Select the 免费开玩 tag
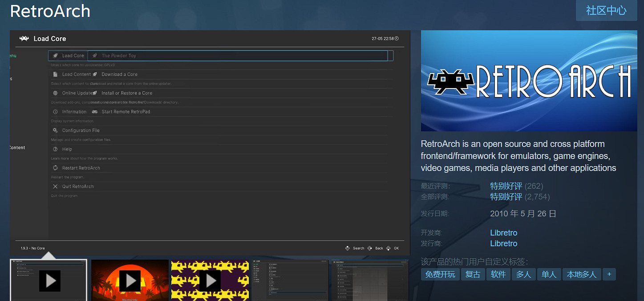Viewport: 644px width, 301px height. (x=440, y=274)
